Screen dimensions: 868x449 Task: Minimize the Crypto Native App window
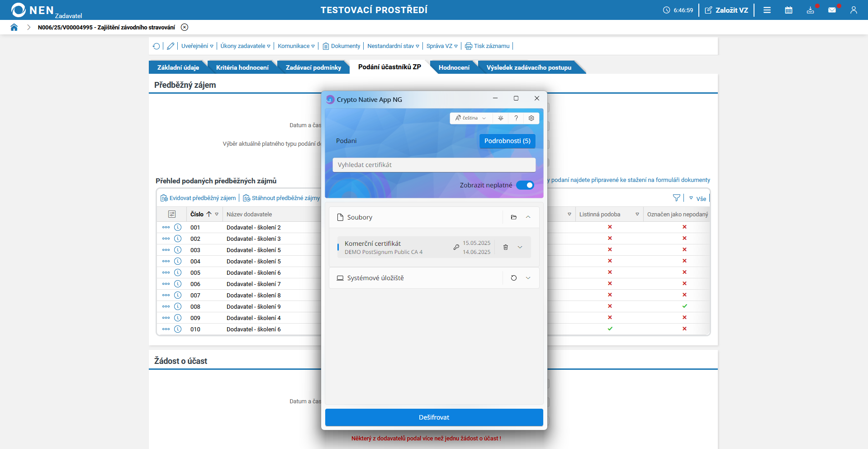coord(495,98)
